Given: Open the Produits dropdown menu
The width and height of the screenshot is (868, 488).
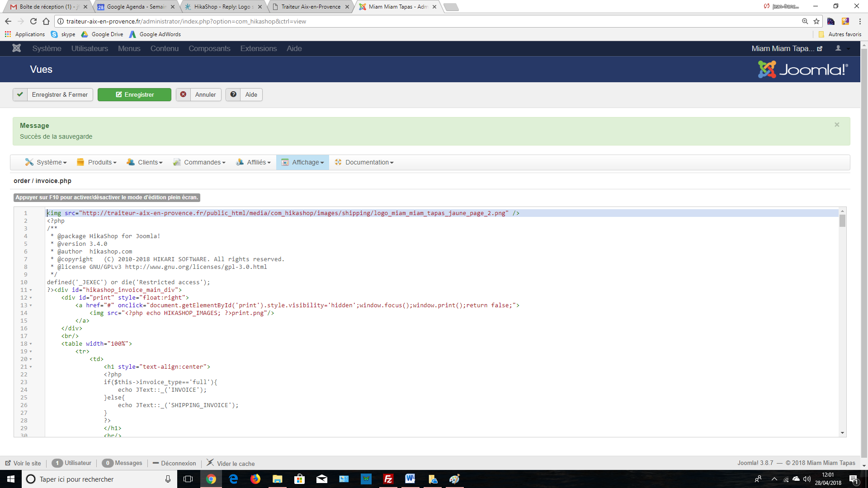Looking at the screenshot, I should 97,162.
